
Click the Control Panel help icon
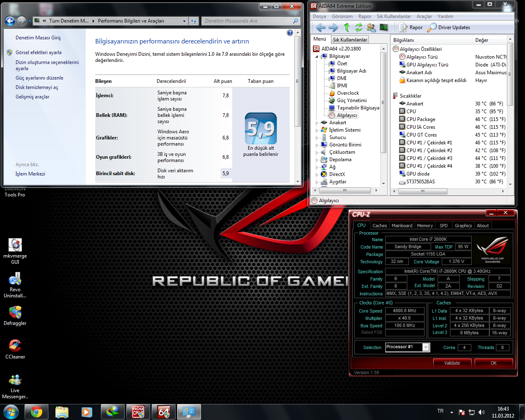pyautogui.click(x=290, y=33)
